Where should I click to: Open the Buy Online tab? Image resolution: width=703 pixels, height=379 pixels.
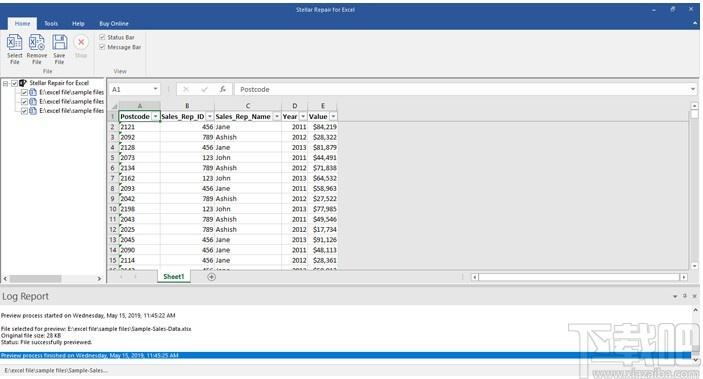[114, 23]
